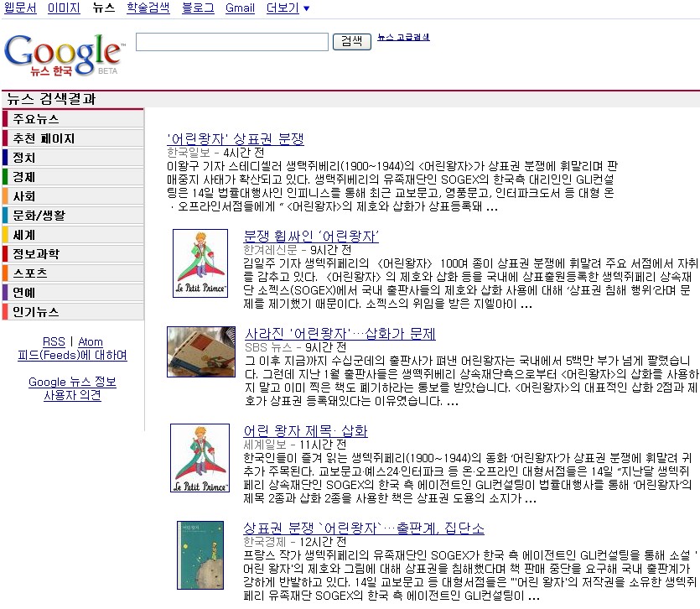
Task: Open the 학술검색 tab
Action: pyautogui.click(x=148, y=8)
